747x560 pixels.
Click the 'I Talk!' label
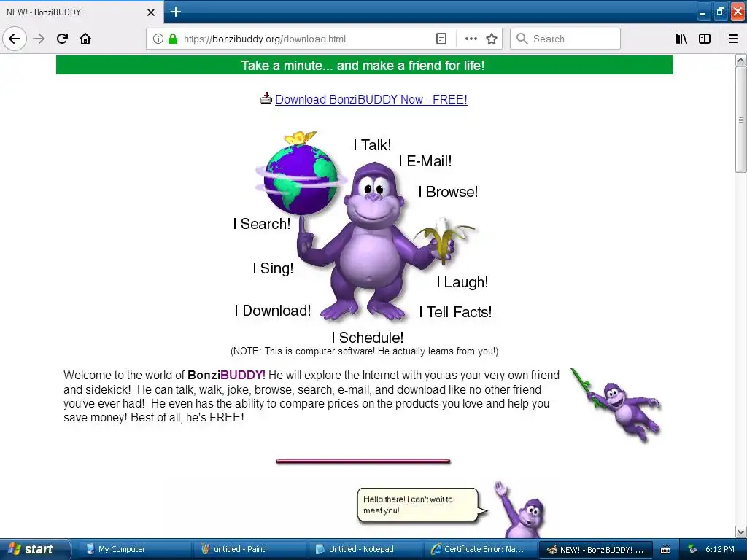372,145
